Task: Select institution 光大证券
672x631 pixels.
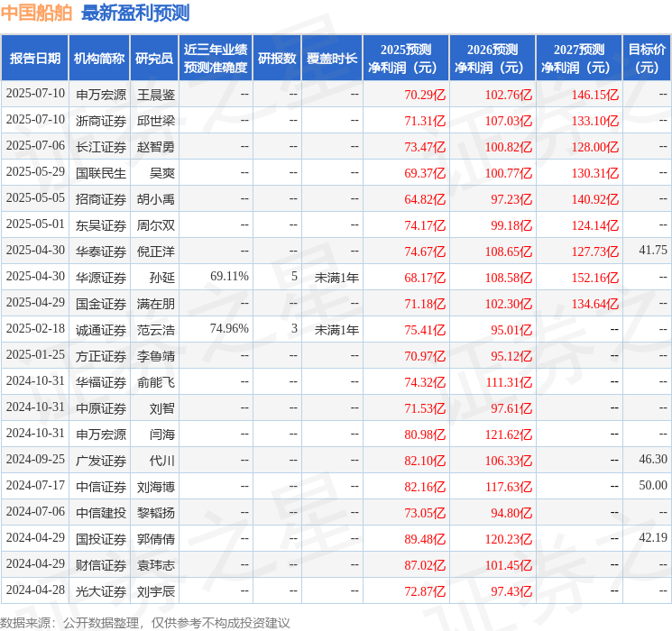Action: point(101,591)
